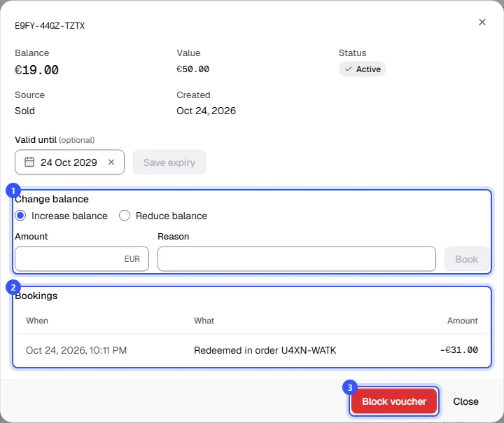Image resolution: width=504 pixels, height=423 pixels.
Task: Click the booking time Oct 24, 2026, 10:11 PM
Action: (76, 350)
